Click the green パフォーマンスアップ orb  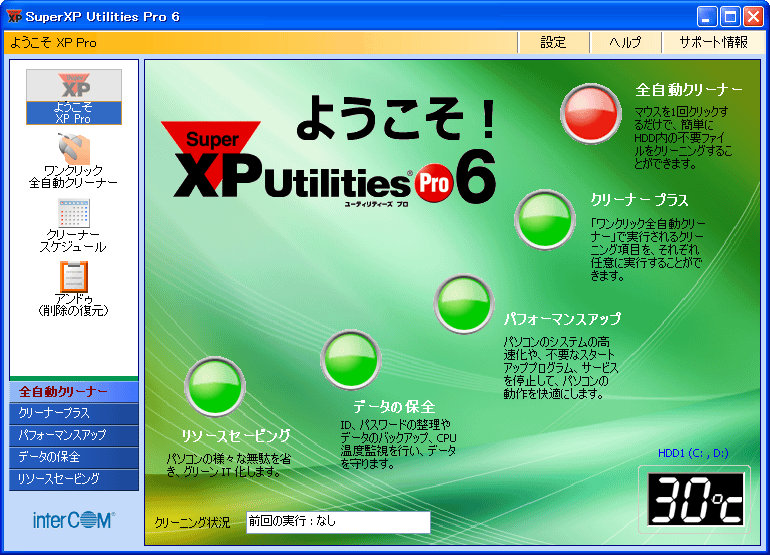tap(464, 304)
